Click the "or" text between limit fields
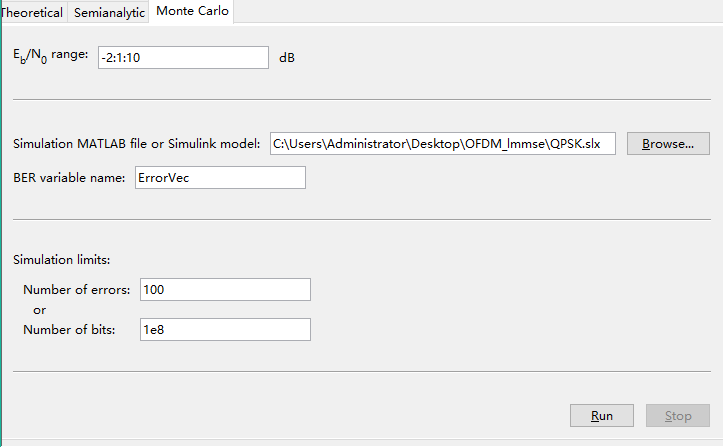This screenshot has width=723, height=447. [39, 310]
